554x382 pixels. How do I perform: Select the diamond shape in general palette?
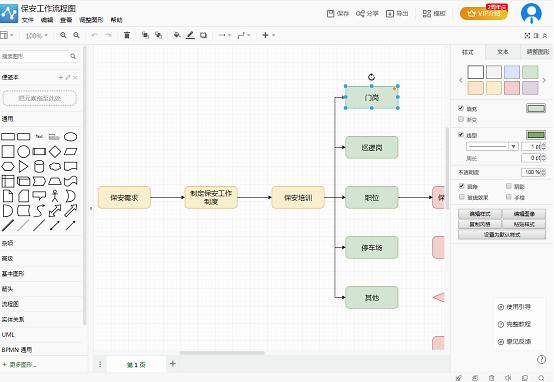pyautogui.click(x=55, y=152)
